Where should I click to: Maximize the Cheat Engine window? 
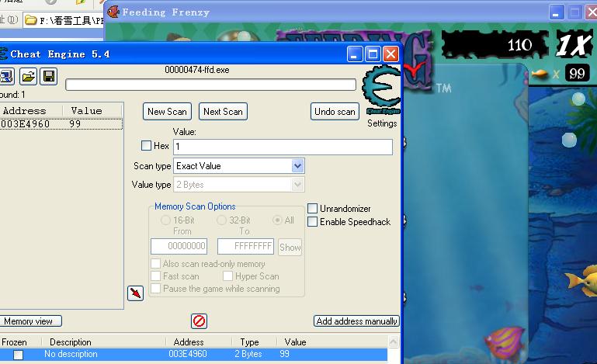tap(373, 54)
